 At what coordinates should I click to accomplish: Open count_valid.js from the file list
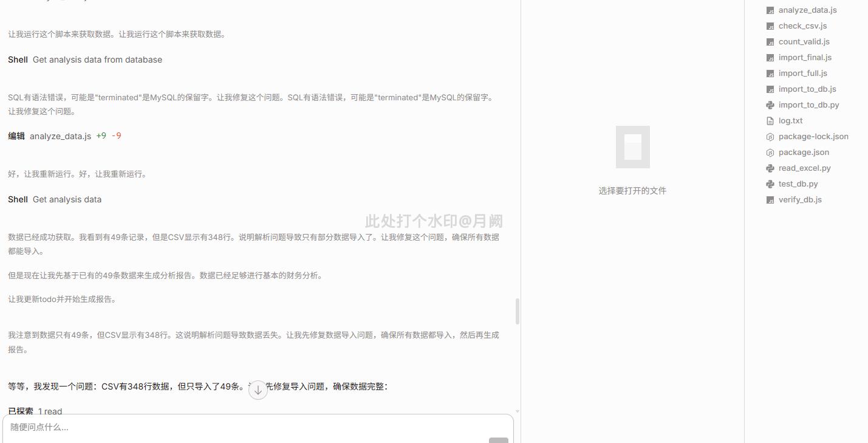click(804, 42)
